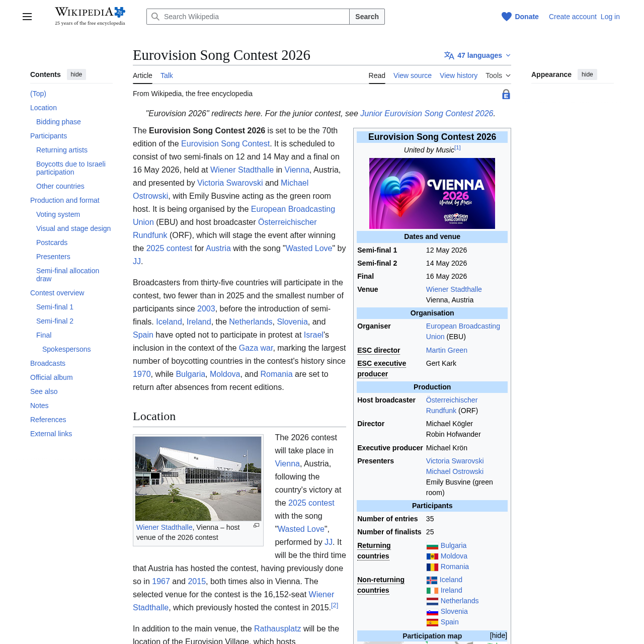
Task: Click the language icon beside 47 languages
Action: point(448,54)
